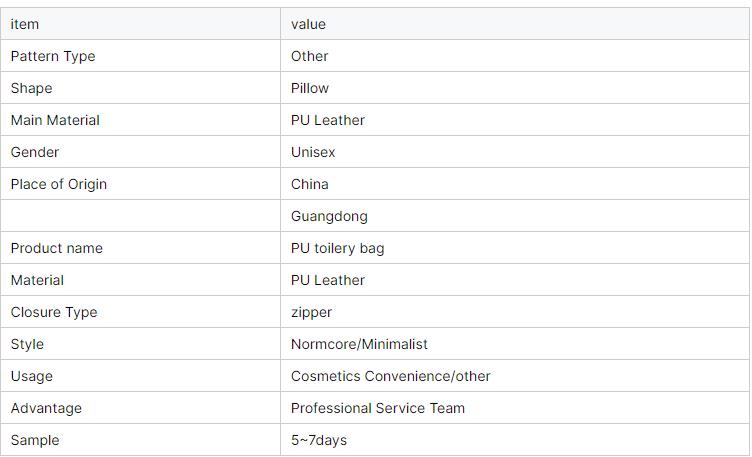Click the 'PU toilery bag' value
752x457 pixels.
(x=337, y=248)
